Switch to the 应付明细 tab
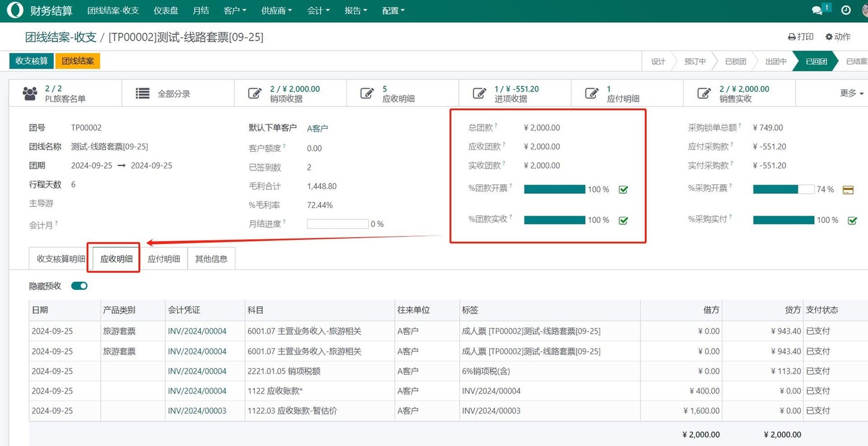 [164, 259]
